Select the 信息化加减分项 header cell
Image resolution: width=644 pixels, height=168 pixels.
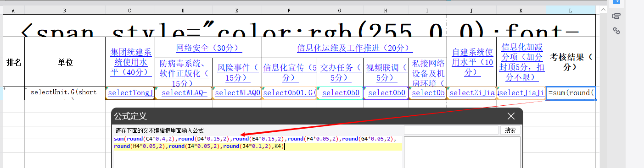tap(521, 62)
